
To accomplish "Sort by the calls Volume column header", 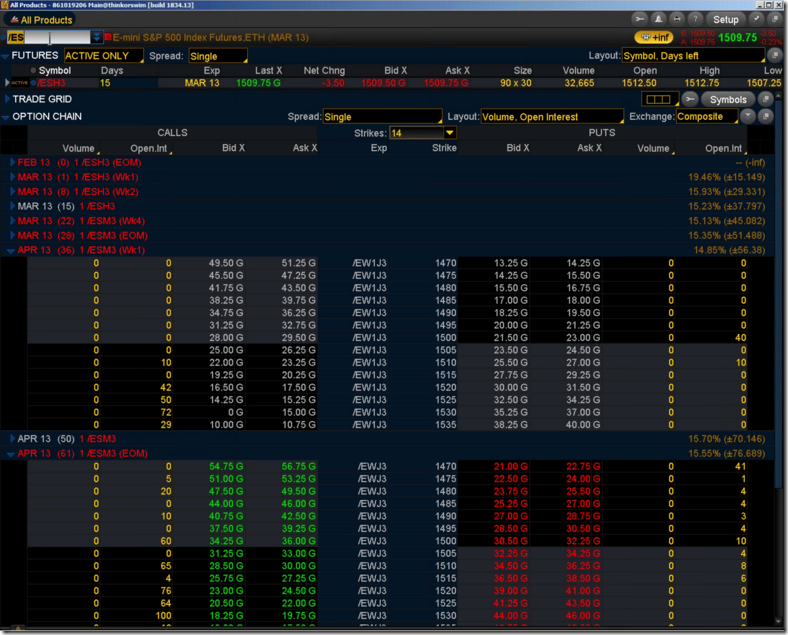I will (79, 148).
